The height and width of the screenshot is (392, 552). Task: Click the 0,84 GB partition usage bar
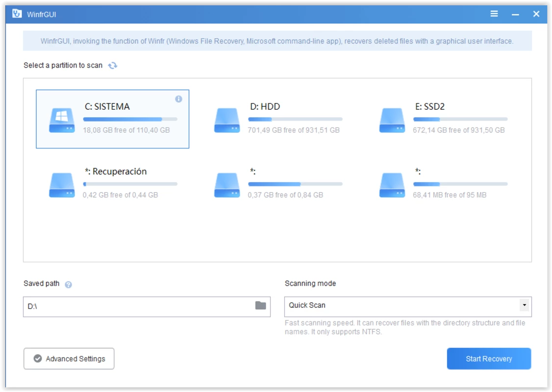[295, 184]
